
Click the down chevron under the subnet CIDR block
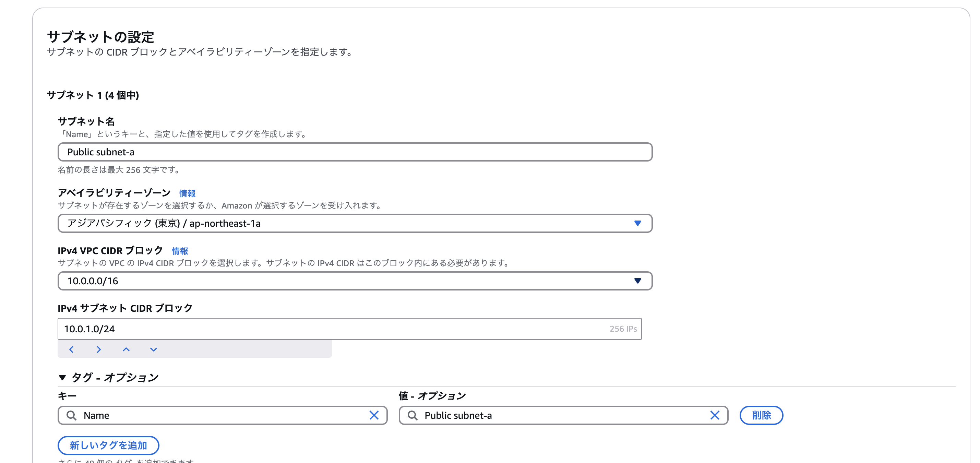point(153,349)
